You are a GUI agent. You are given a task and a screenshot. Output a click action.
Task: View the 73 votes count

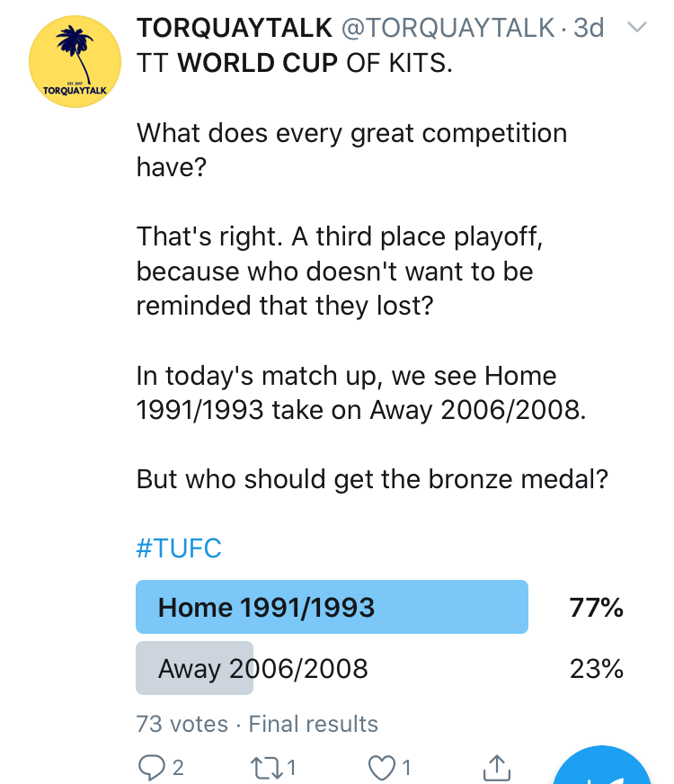click(182, 724)
